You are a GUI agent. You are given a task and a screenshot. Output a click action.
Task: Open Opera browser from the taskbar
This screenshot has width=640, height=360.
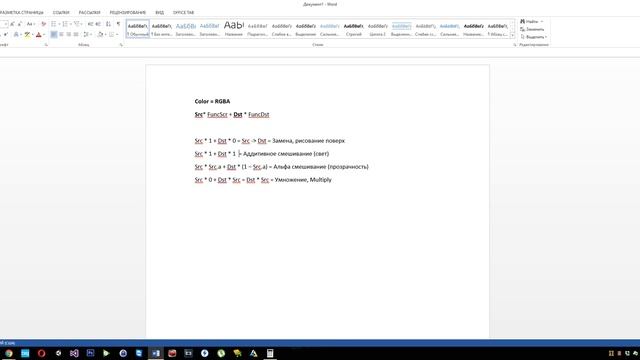pos(41,353)
